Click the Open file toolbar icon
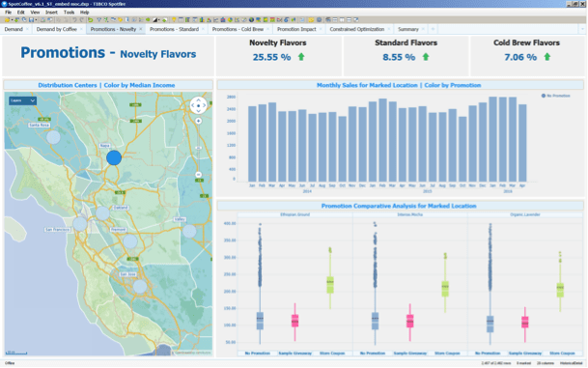This screenshot has width=588, height=368. click(x=7, y=20)
